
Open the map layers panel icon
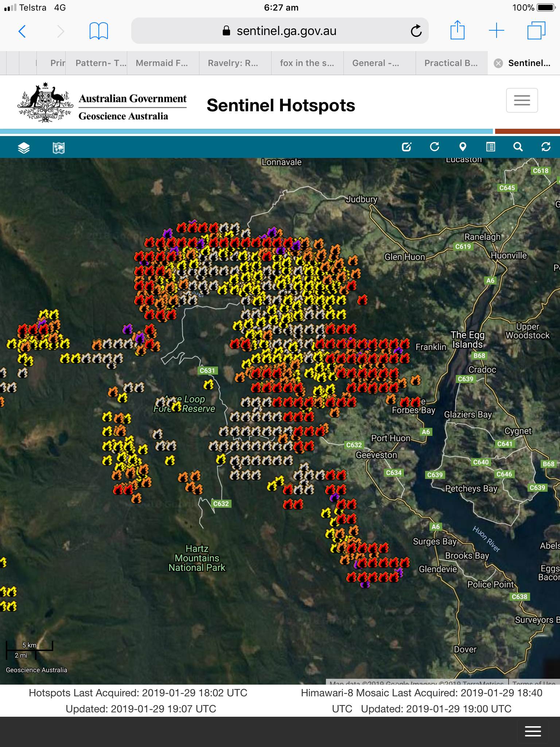point(24,148)
